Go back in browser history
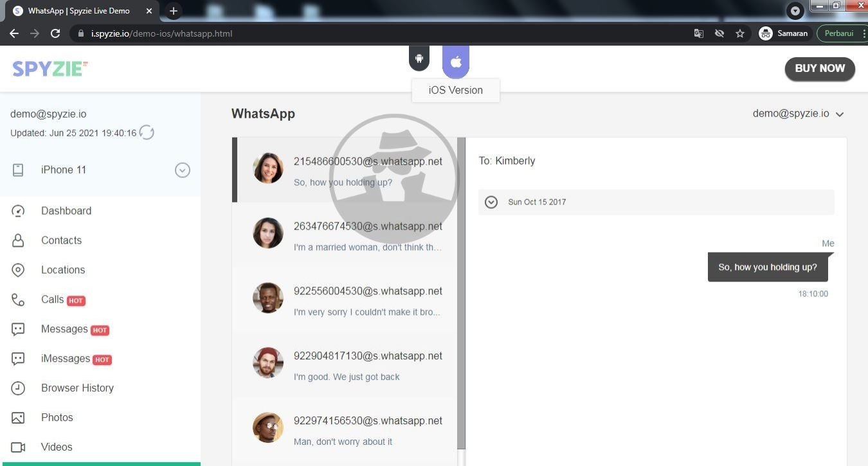This screenshot has height=466, width=868. coord(14,33)
